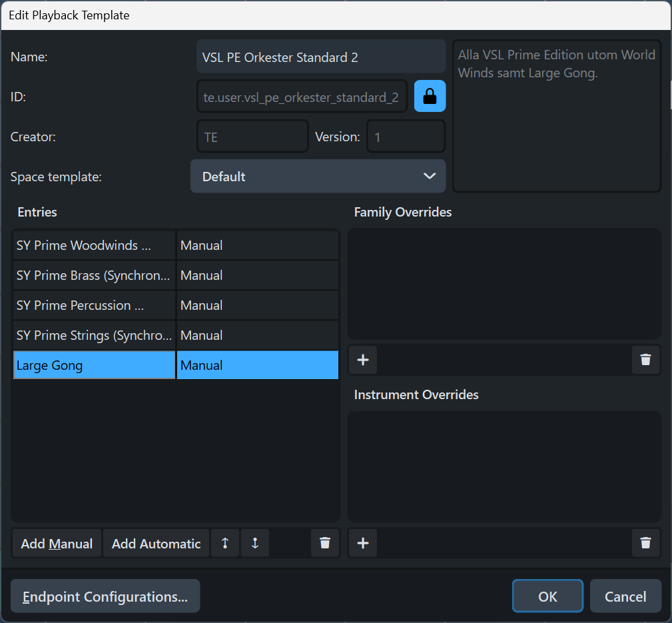The image size is (672, 623).
Task: Click the ID text field
Action: (x=302, y=97)
